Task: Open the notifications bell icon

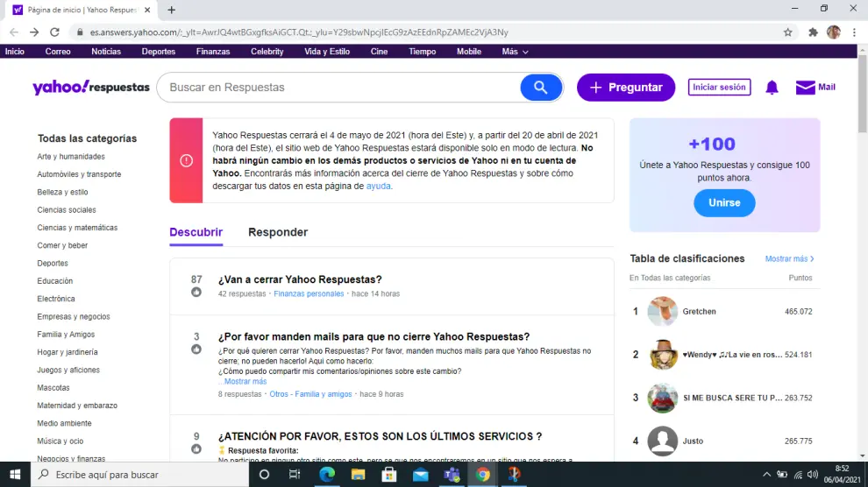Action: click(772, 88)
